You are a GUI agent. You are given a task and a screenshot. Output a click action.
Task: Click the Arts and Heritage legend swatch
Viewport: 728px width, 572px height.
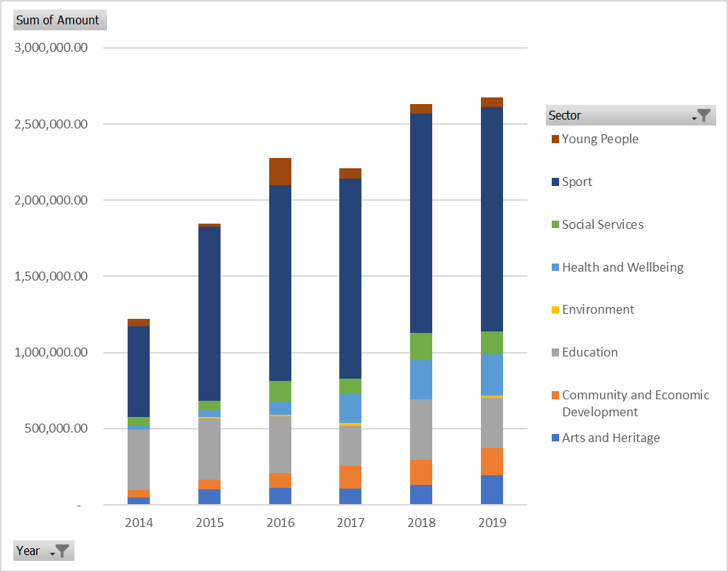tap(555, 438)
